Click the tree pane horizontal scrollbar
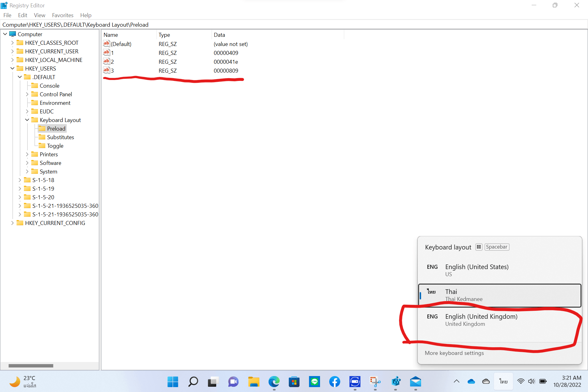588x392 pixels. coord(31,366)
